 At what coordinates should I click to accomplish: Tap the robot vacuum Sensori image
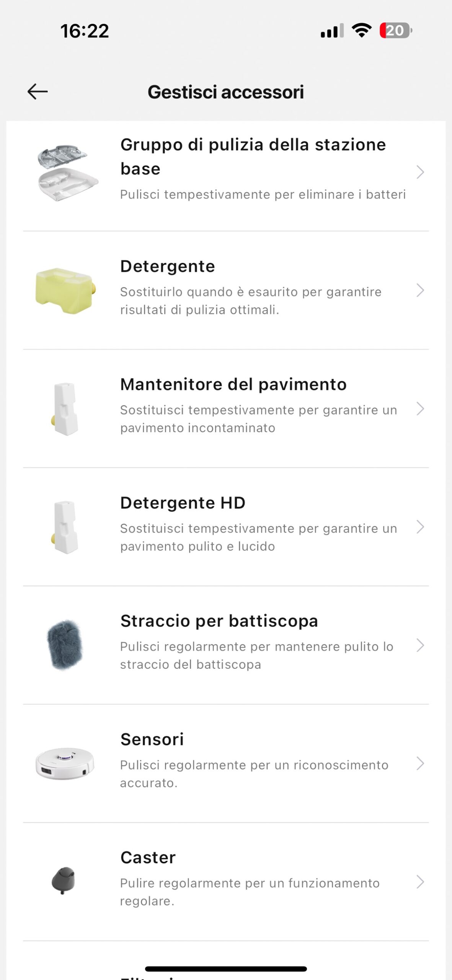(x=65, y=763)
